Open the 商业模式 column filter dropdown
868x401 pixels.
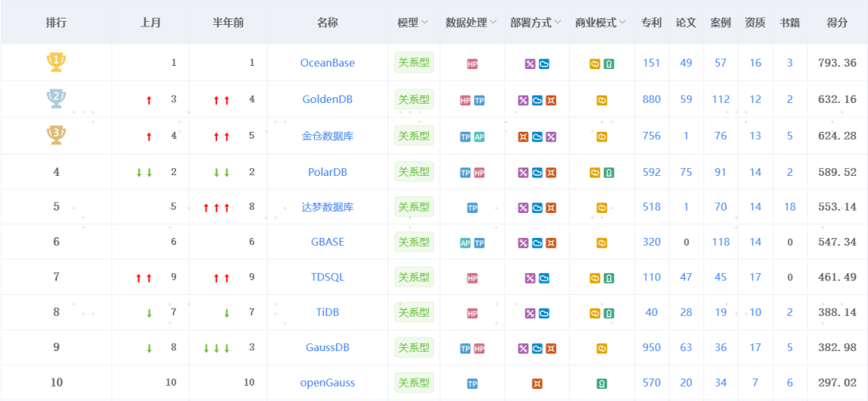pos(623,23)
